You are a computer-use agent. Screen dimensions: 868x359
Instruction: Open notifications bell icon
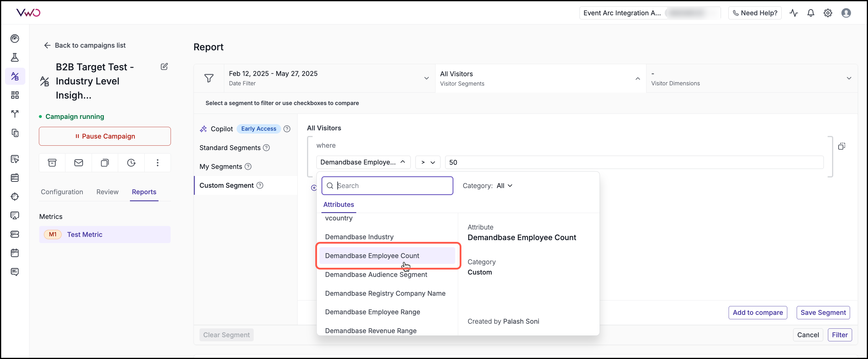pyautogui.click(x=811, y=13)
